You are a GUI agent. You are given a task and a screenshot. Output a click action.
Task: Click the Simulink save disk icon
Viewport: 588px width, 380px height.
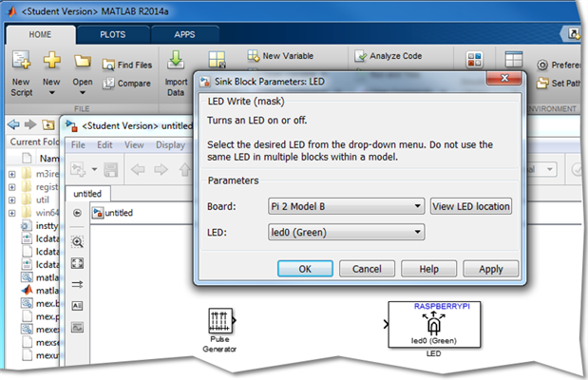111,169
